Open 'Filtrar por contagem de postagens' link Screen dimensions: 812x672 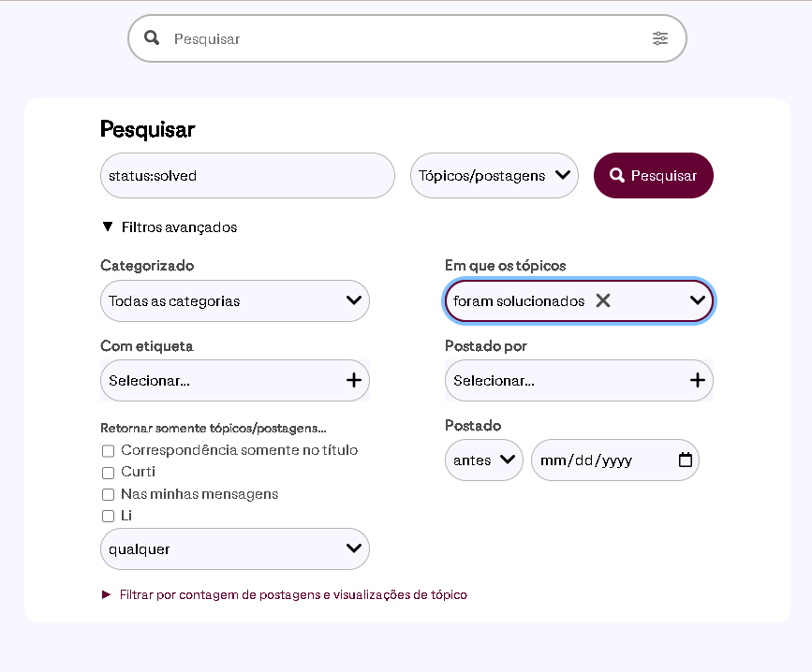click(293, 595)
